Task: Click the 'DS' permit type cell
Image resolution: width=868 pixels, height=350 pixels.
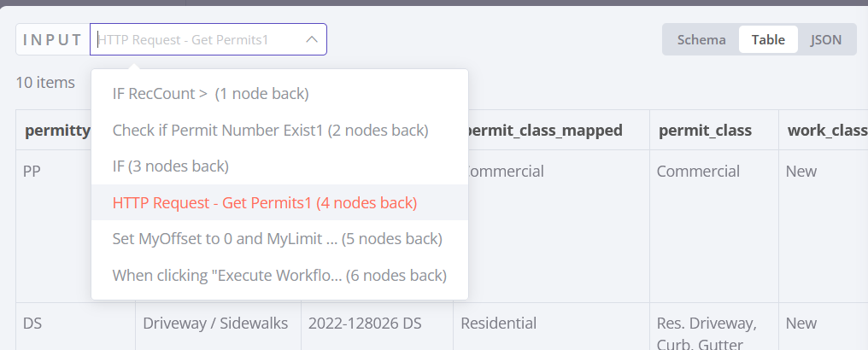Action: (x=32, y=324)
